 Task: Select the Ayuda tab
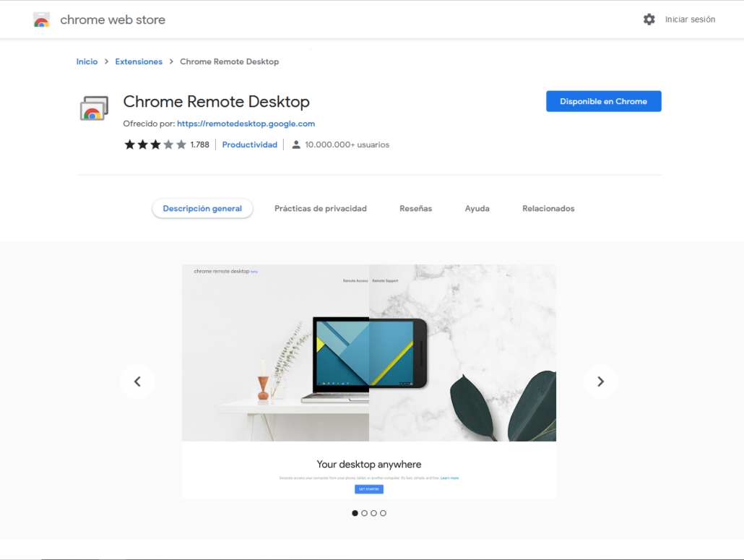tap(477, 208)
